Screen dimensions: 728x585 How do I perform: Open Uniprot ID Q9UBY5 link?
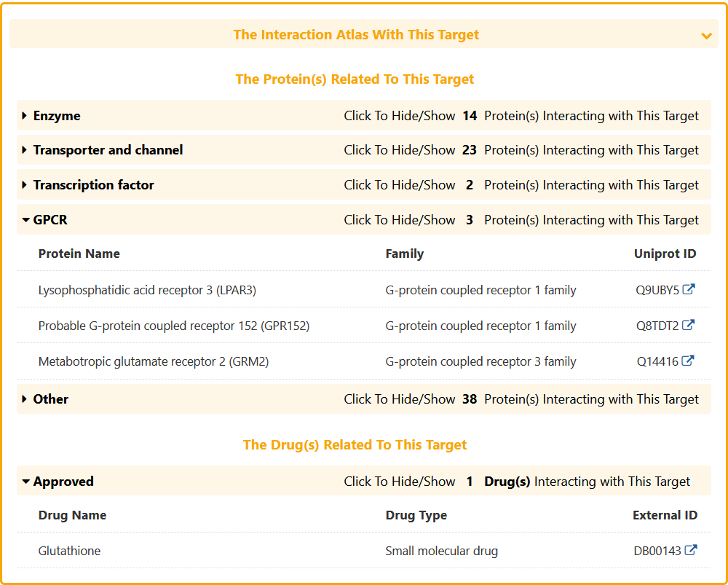point(657,290)
